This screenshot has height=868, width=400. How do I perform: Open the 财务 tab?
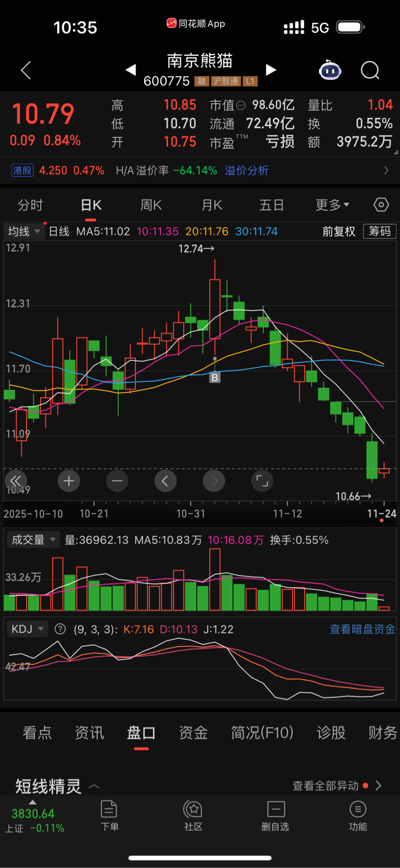click(383, 733)
